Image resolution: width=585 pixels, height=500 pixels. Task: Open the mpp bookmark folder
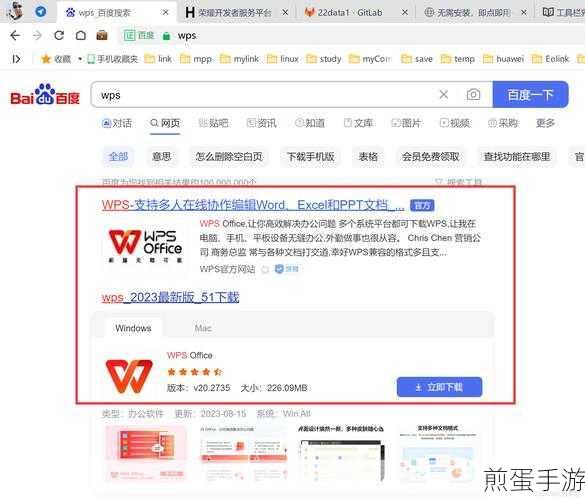point(196,59)
